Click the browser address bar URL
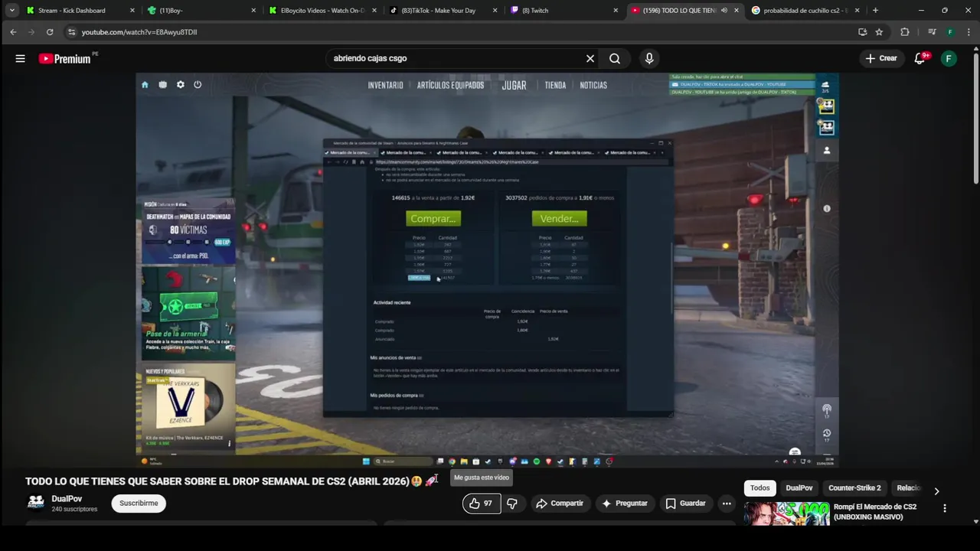980x551 pixels. click(x=139, y=32)
